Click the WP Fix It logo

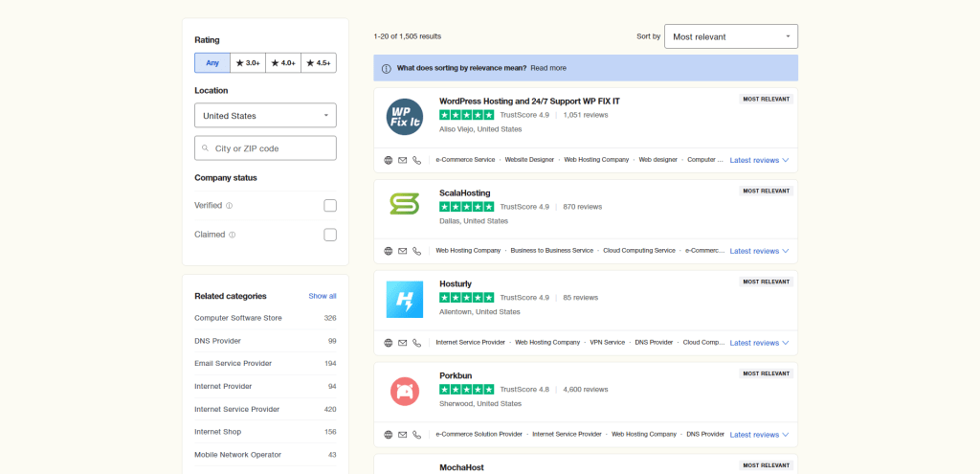coord(405,116)
